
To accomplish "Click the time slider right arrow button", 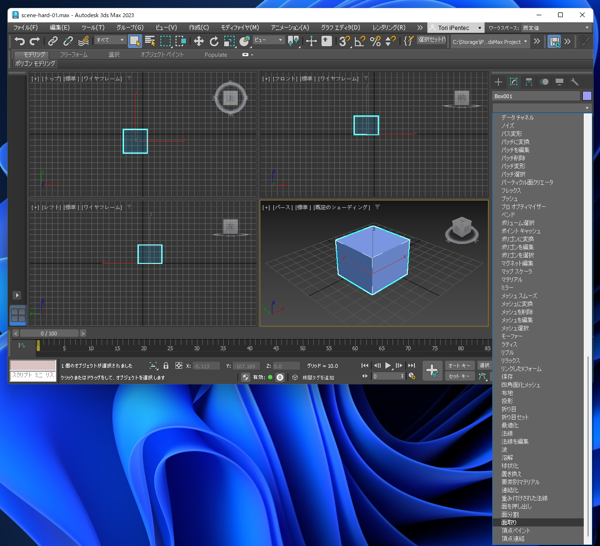I will tap(83, 333).
